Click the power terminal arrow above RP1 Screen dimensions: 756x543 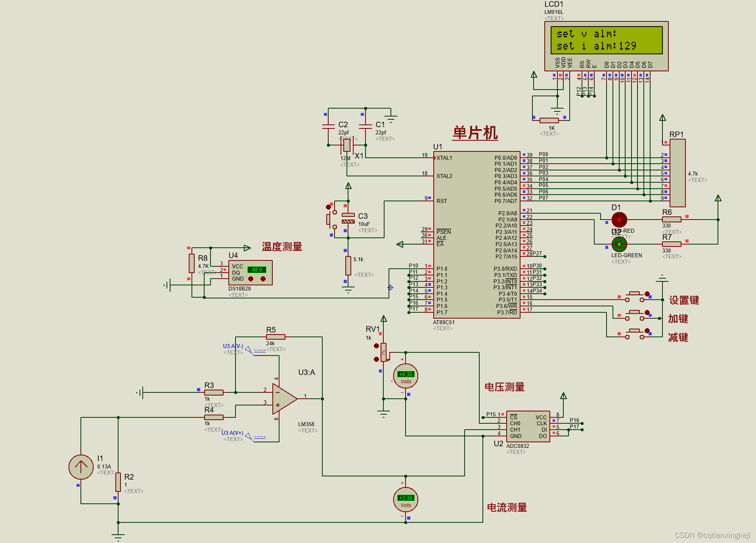[x=662, y=118]
